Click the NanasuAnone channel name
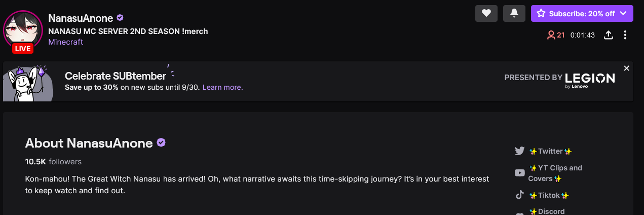644x215 pixels. point(81,18)
